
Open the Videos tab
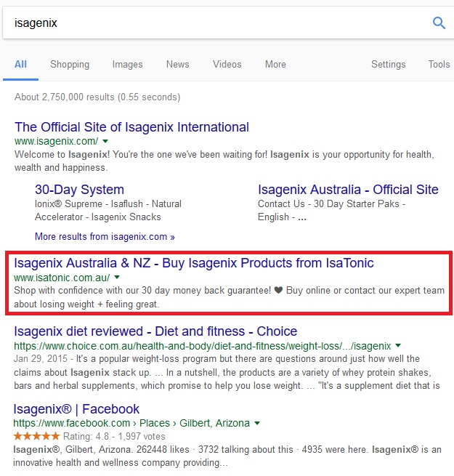(x=227, y=65)
